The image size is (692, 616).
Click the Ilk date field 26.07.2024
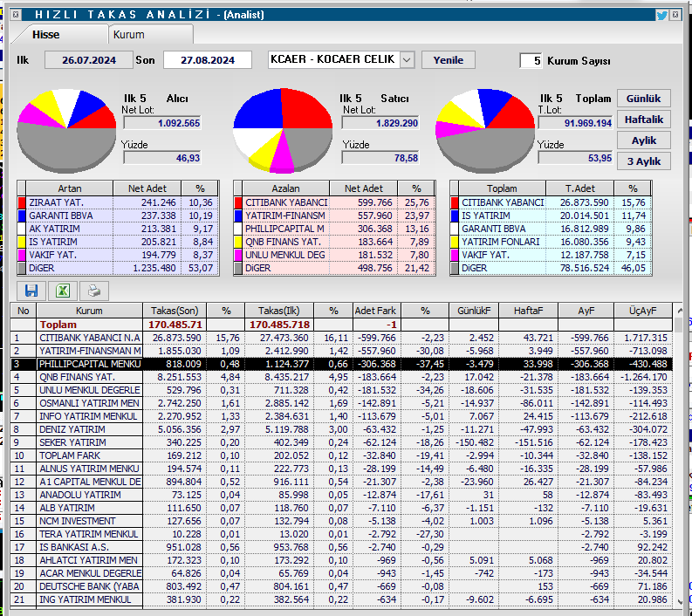(89, 60)
